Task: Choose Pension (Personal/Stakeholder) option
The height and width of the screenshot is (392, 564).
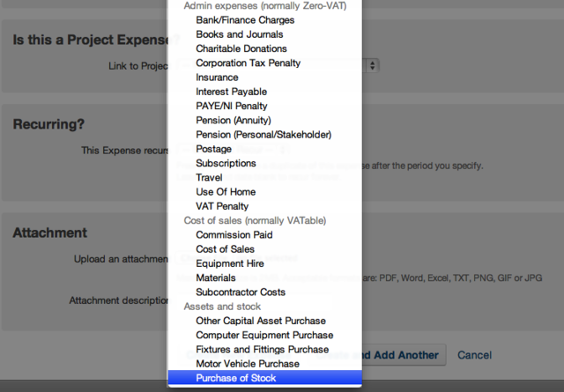Action: pyautogui.click(x=263, y=135)
